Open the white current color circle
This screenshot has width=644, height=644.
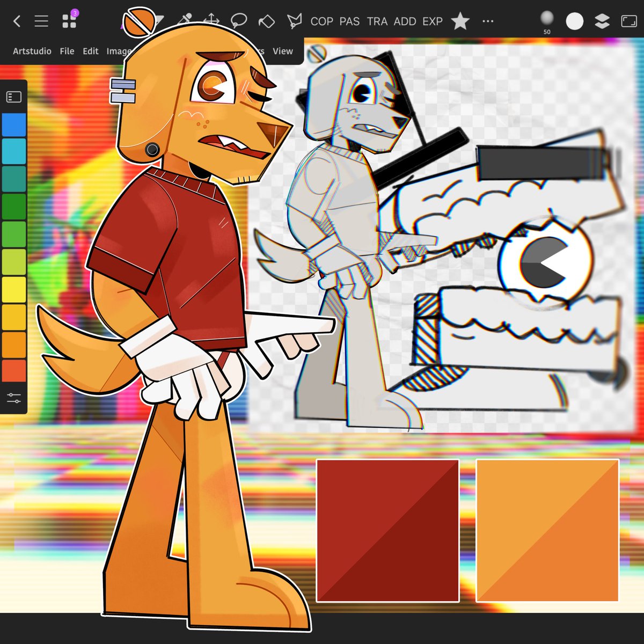[x=575, y=21]
